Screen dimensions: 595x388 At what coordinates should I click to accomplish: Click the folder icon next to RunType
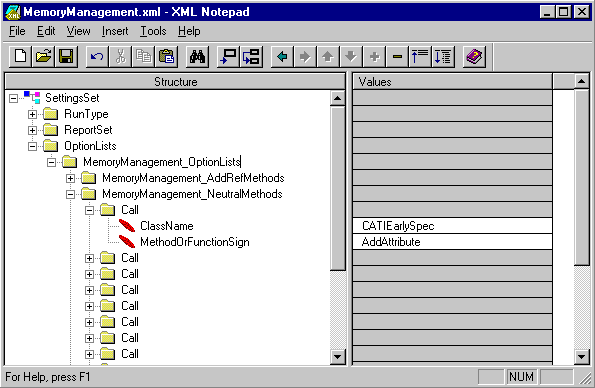[50, 114]
